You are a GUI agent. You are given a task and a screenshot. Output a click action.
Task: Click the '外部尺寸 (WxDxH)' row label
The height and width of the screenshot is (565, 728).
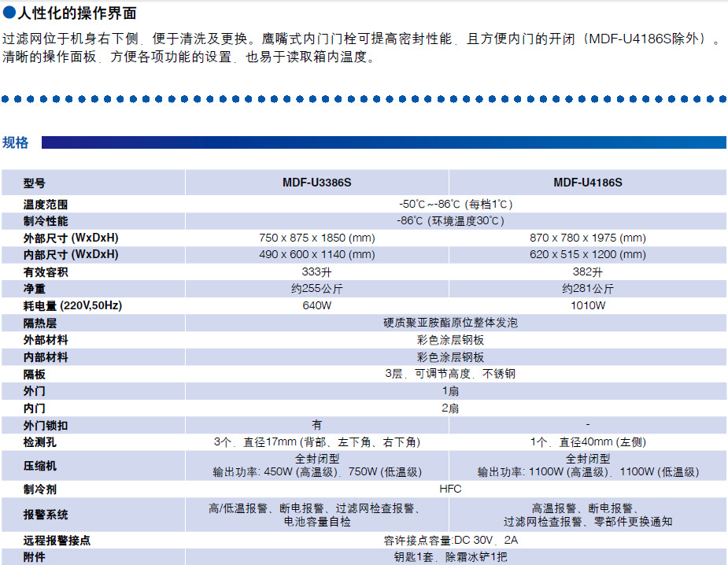[x=71, y=238]
